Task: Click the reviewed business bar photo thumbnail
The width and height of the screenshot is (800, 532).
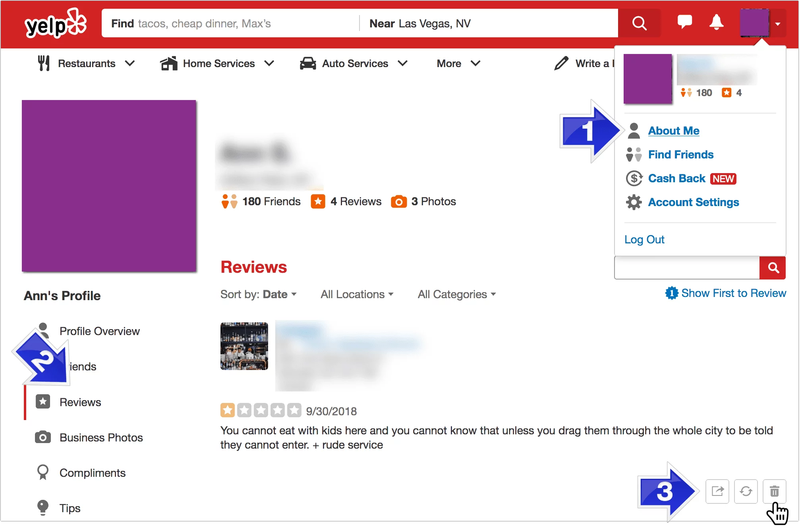Action: pos(244,346)
